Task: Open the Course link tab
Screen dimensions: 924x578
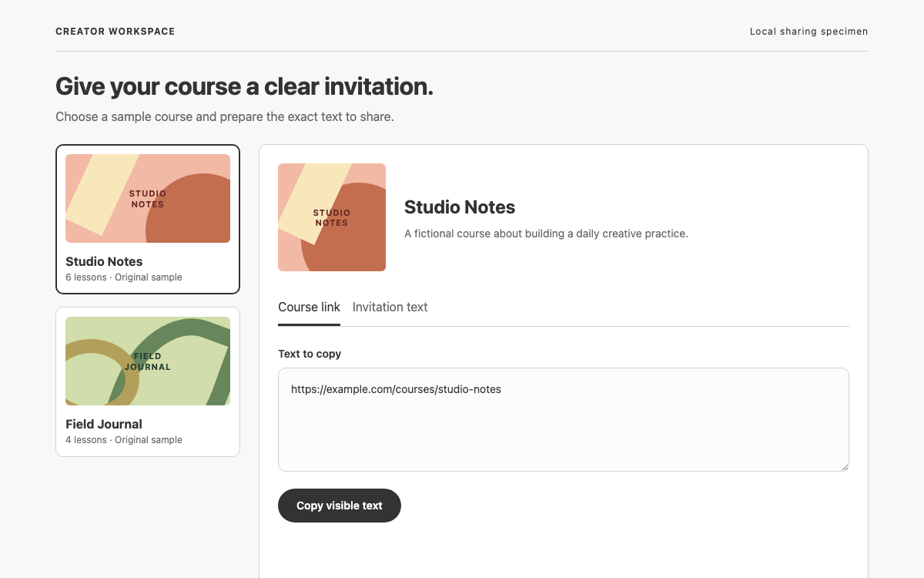Action: (309, 307)
